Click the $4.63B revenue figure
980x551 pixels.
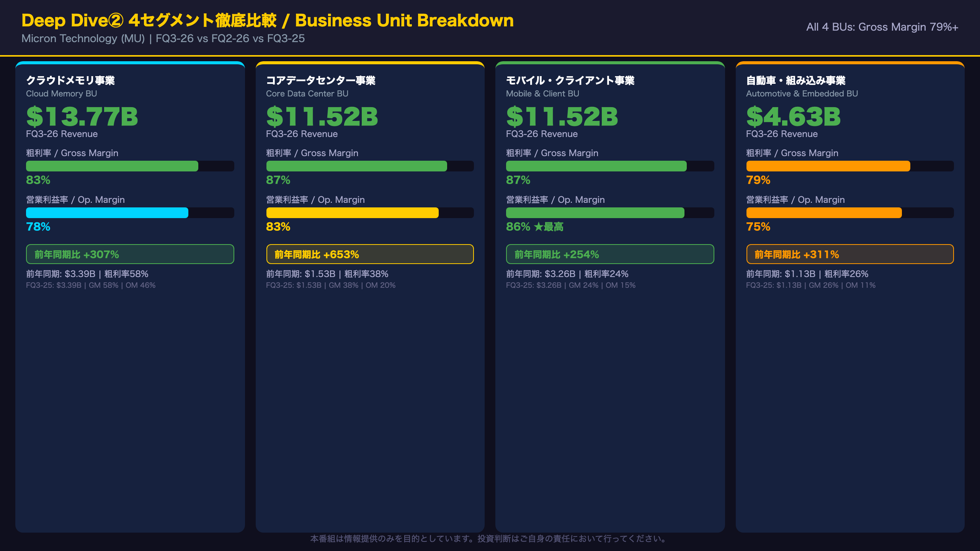[x=794, y=116]
